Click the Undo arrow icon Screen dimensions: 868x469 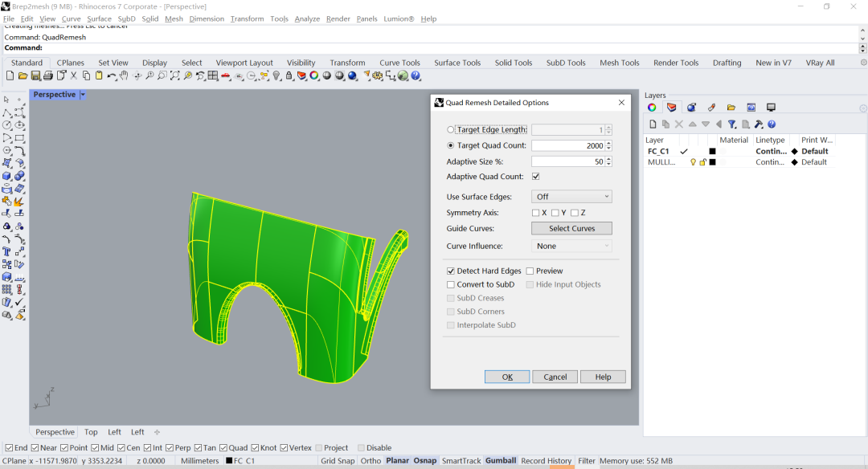pos(111,75)
